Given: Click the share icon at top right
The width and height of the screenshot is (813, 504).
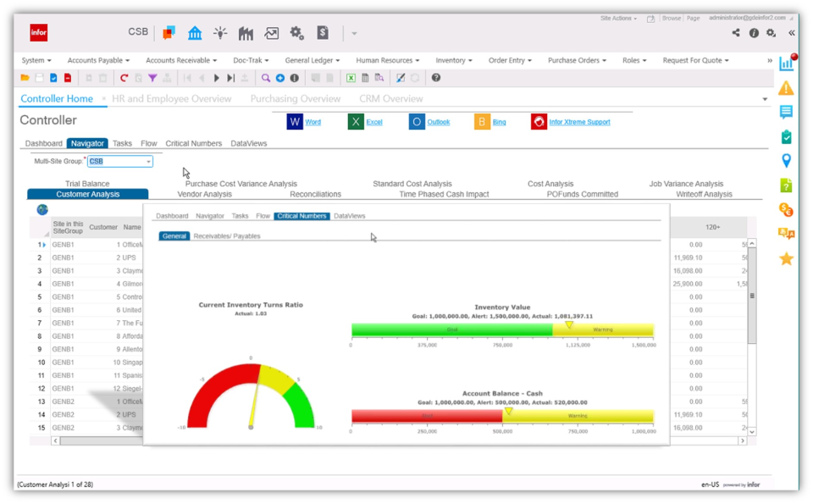Looking at the screenshot, I should point(736,33).
